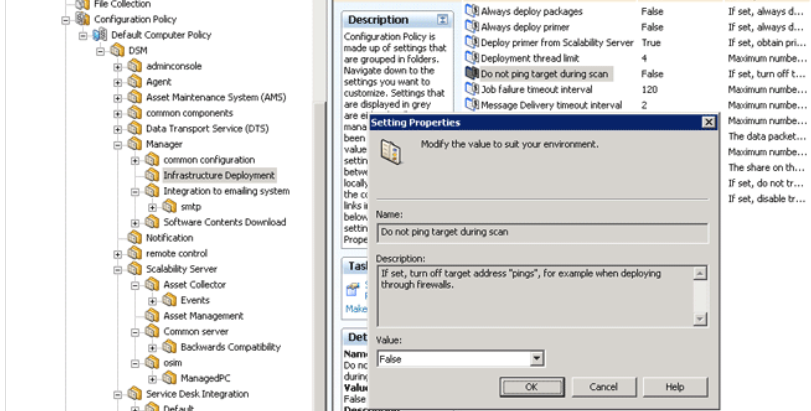The width and height of the screenshot is (811, 411).
Task: Expand the Agent tree node
Action: point(117,83)
